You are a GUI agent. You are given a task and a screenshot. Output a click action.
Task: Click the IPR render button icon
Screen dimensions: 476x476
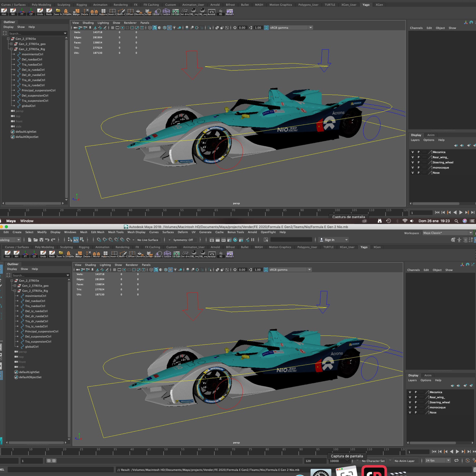pos(224,240)
